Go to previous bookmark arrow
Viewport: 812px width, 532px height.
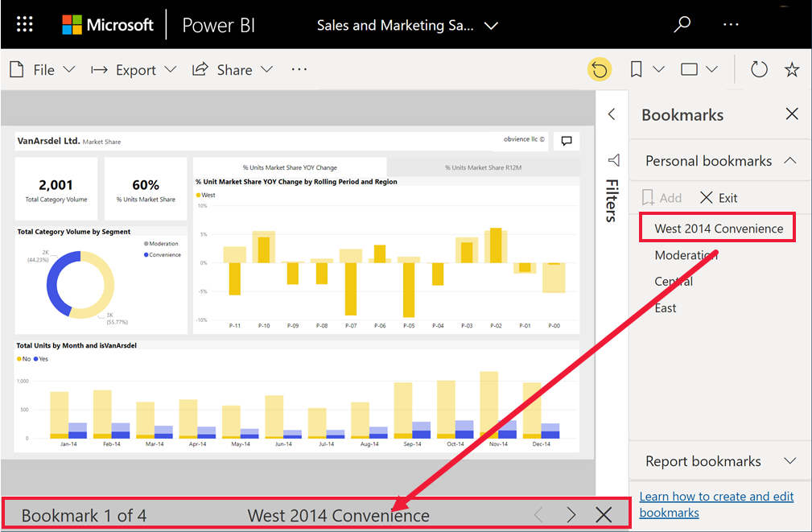coord(538,515)
